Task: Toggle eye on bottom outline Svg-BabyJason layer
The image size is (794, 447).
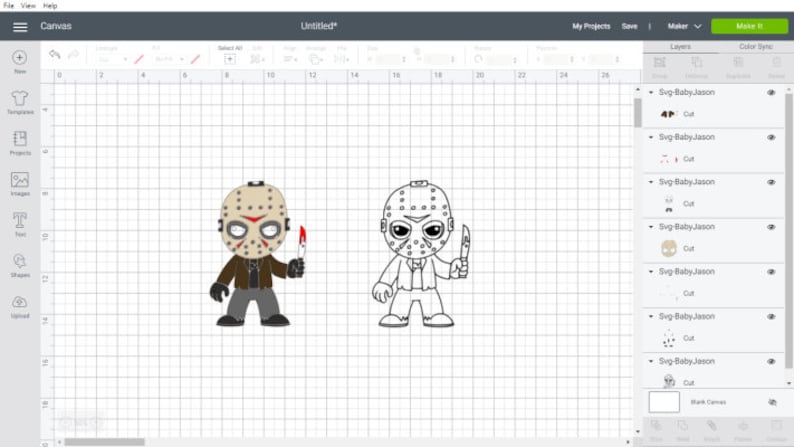Action: click(x=771, y=361)
